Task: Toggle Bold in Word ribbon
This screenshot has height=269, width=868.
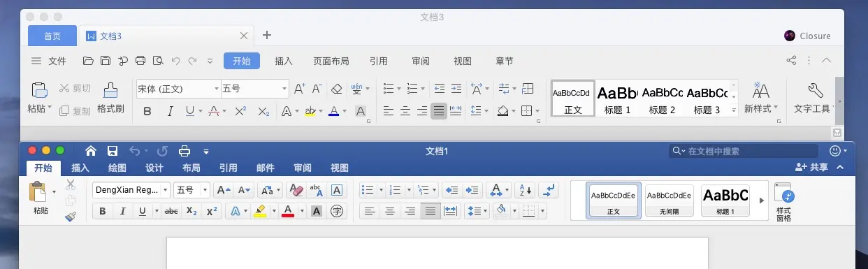Action: coord(103,211)
